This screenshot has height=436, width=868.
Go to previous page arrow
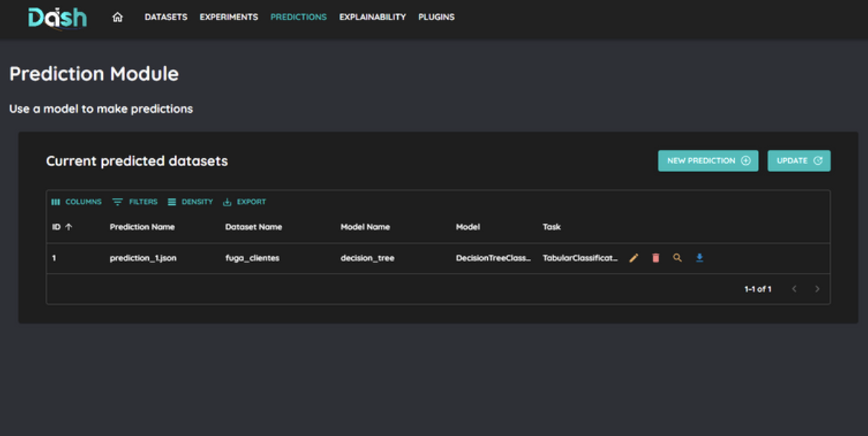[x=795, y=289]
